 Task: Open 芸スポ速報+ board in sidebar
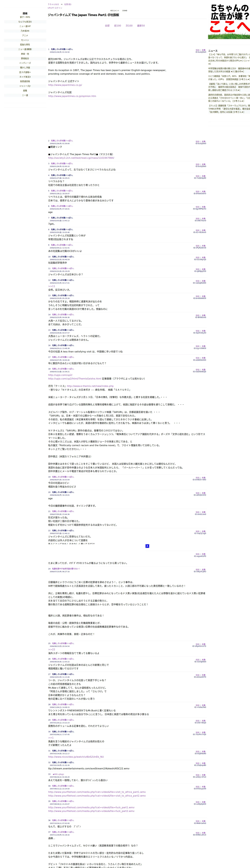(x=25, y=72)
